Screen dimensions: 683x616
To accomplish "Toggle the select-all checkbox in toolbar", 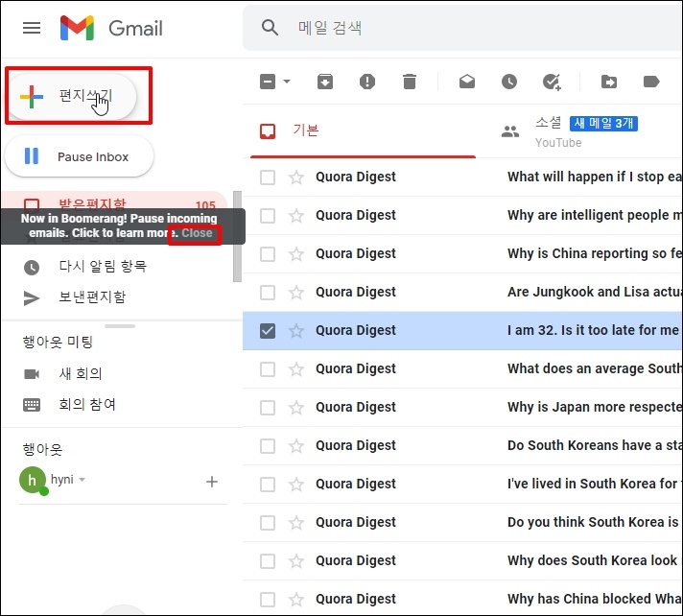I will pyautogui.click(x=268, y=82).
